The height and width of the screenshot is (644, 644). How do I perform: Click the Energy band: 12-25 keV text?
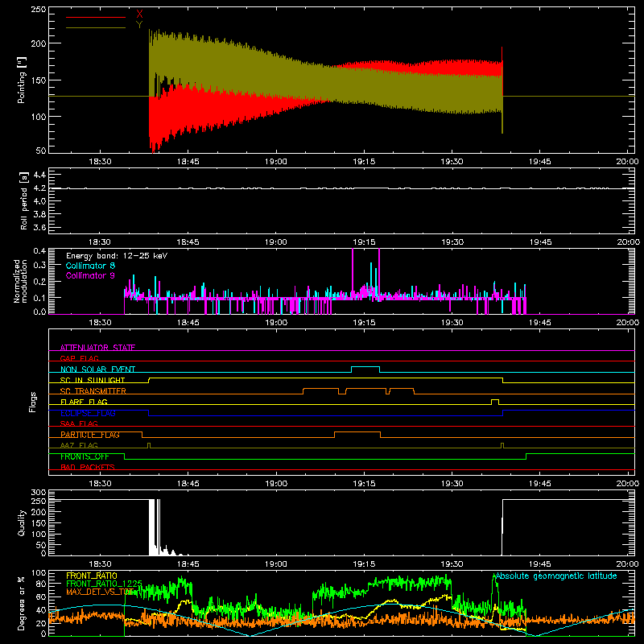pos(117,256)
